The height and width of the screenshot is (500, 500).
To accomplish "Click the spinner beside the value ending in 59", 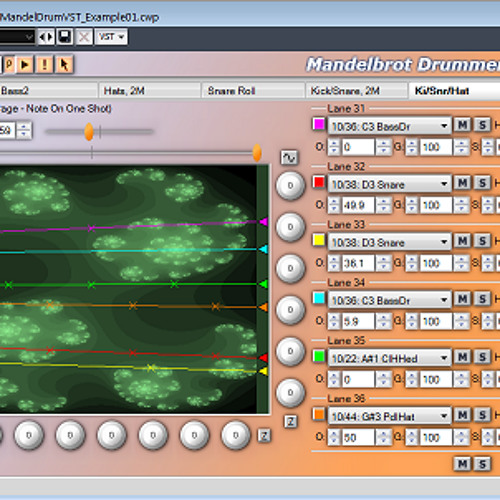I will 24,131.
